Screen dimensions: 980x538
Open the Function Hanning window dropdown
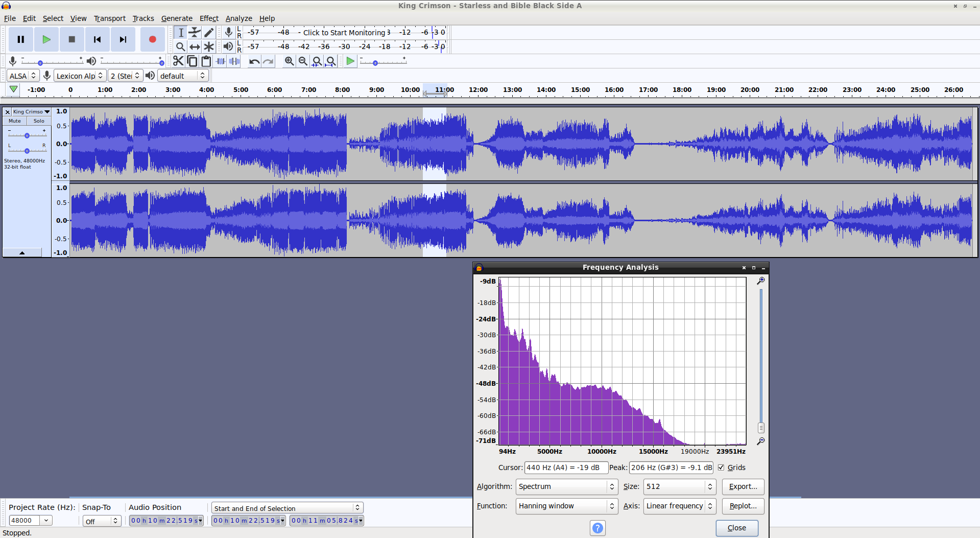(x=566, y=506)
